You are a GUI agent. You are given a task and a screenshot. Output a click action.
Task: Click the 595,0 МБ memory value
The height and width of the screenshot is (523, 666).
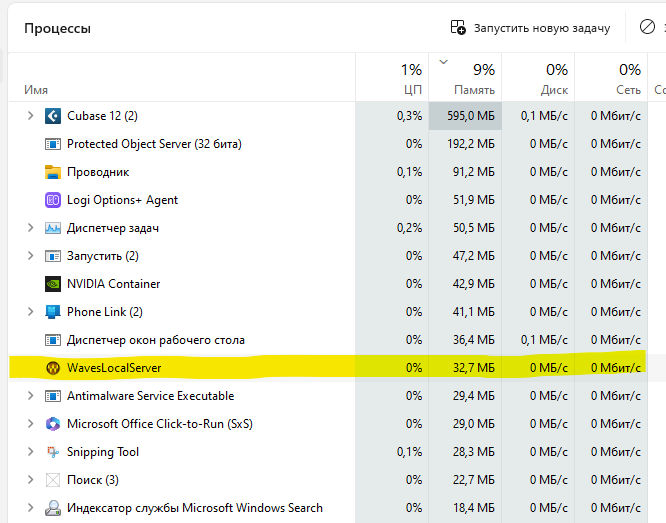(471, 116)
